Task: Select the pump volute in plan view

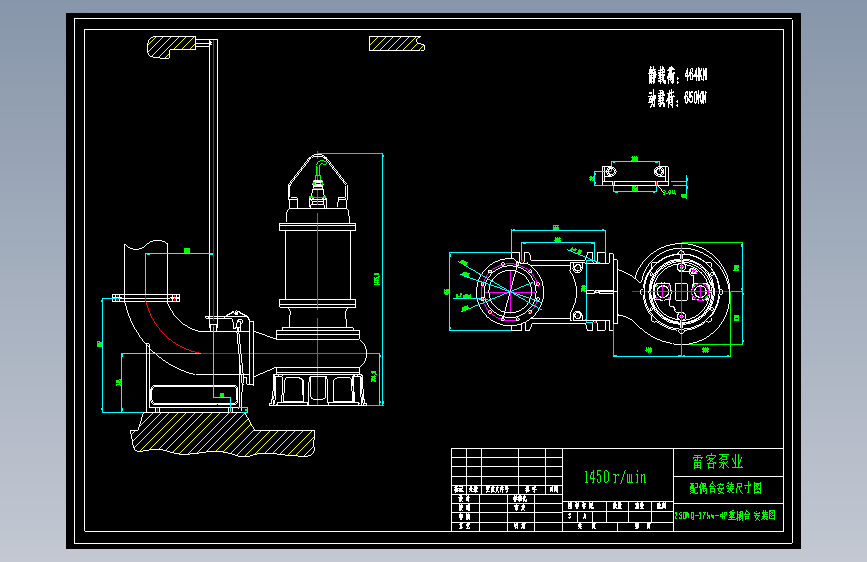Action: pyautogui.click(x=682, y=292)
